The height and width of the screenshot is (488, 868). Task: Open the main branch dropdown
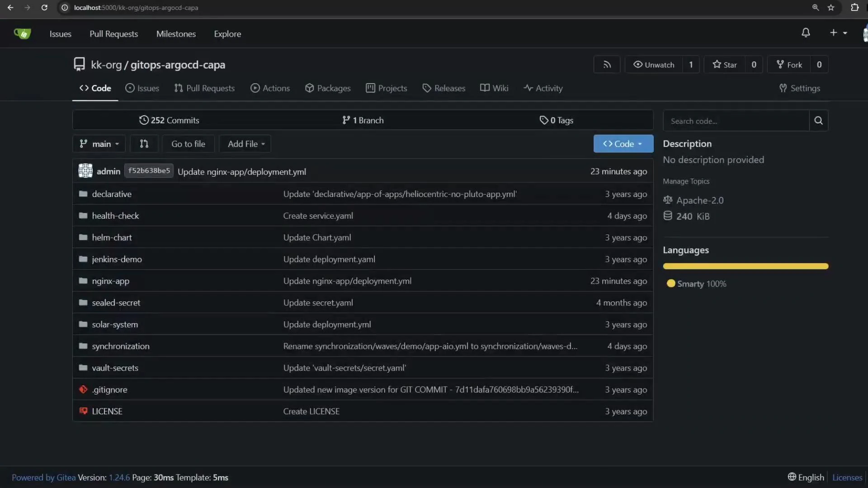coord(99,144)
